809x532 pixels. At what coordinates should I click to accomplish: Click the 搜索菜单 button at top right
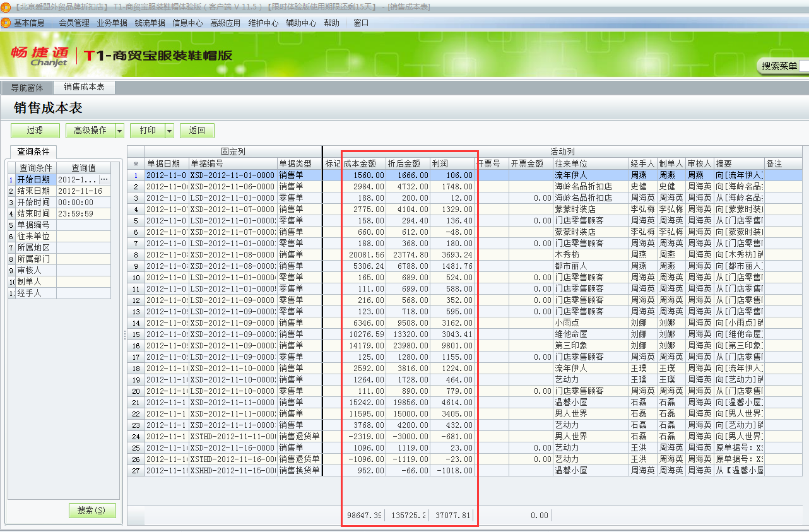tap(781, 66)
